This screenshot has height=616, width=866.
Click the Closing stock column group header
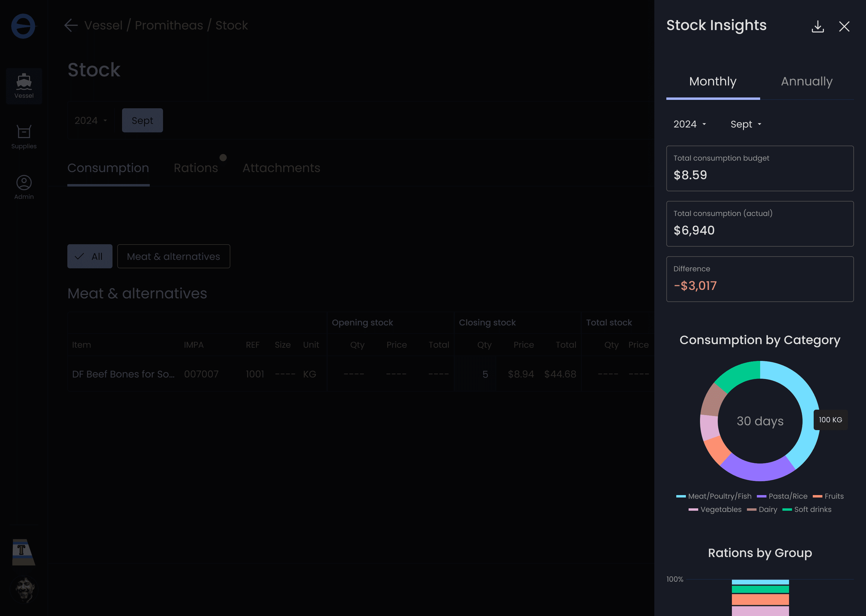point(487,322)
